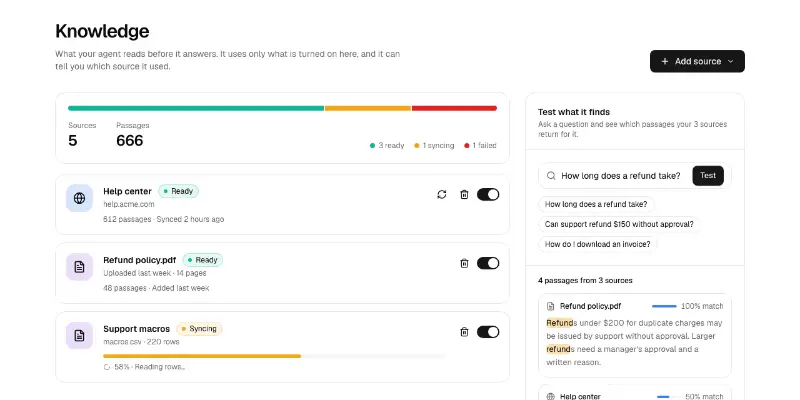The width and height of the screenshot is (800, 400).
Task: Click the Knowledge page heading
Action: click(x=102, y=31)
